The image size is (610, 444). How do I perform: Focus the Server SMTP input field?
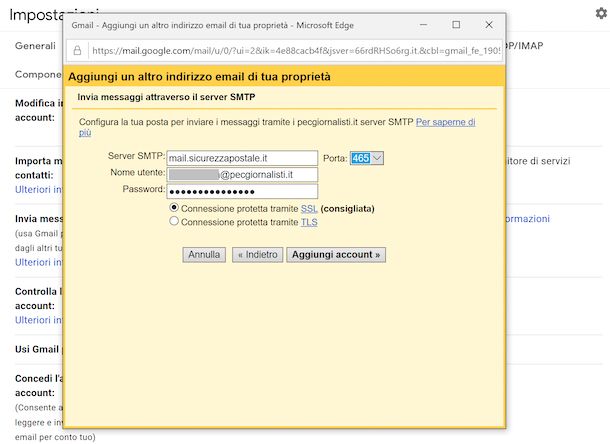click(x=242, y=158)
